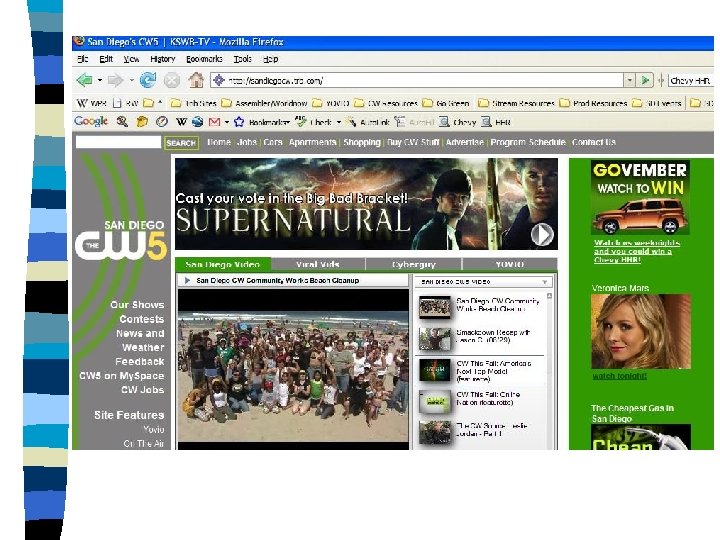Click the browser search box with Chevy HHR
This screenshot has width=720, height=540.
691,80
